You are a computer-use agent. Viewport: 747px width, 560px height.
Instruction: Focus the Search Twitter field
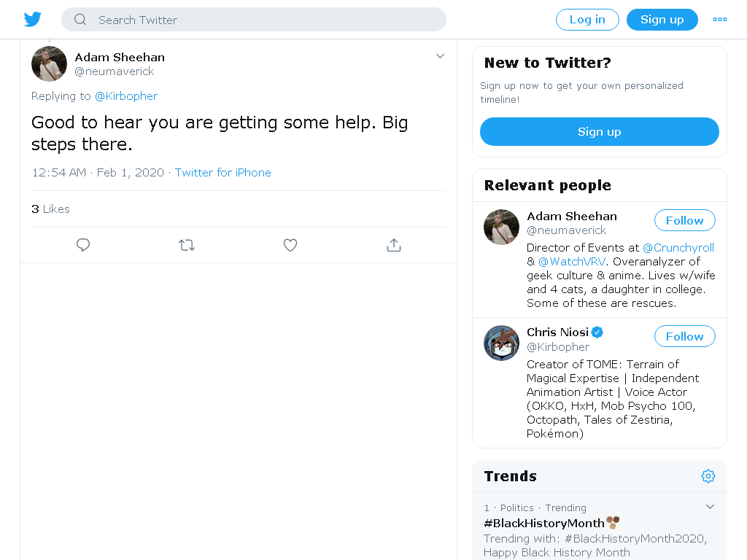[x=254, y=20]
